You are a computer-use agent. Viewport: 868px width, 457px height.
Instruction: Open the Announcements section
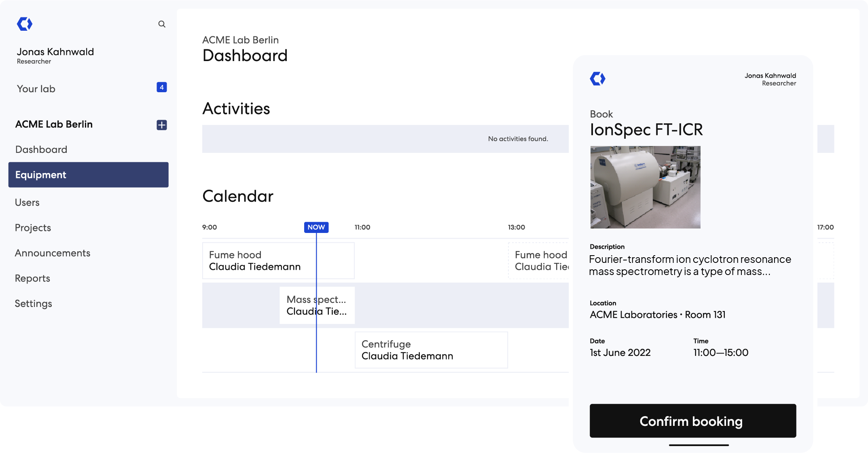point(53,253)
